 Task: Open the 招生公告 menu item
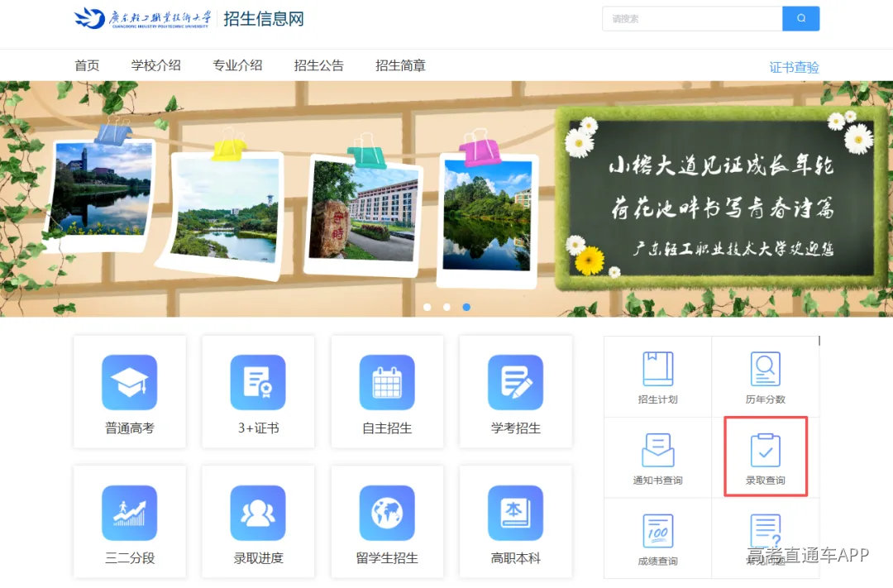point(319,65)
